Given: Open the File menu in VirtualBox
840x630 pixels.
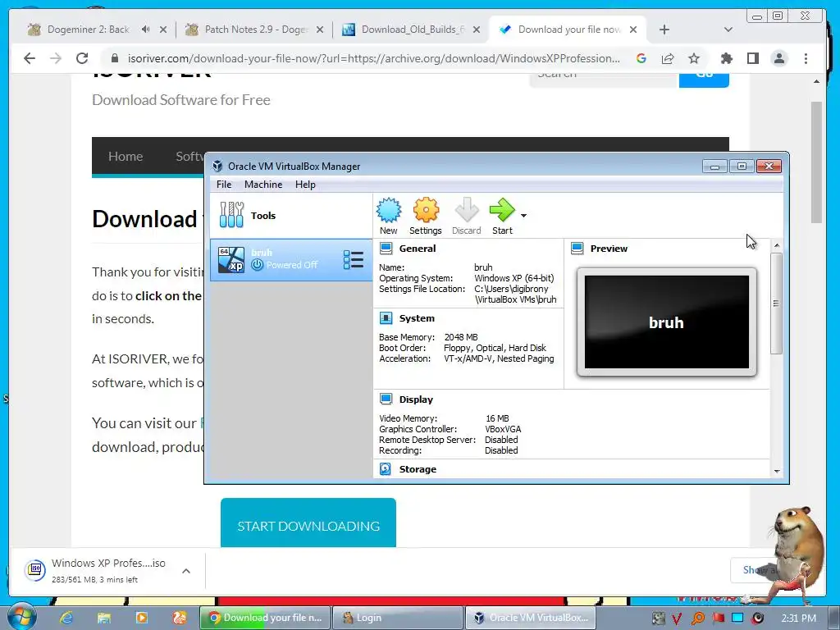Looking at the screenshot, I should tap(224, 185).
